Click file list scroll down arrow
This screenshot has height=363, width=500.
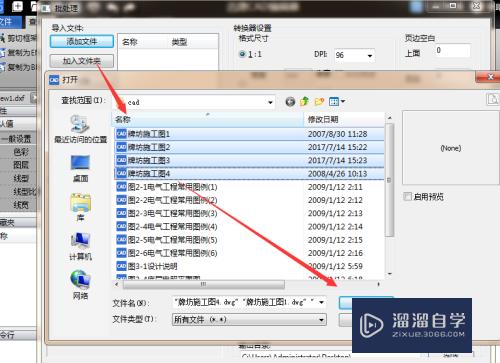coord(389,274)
